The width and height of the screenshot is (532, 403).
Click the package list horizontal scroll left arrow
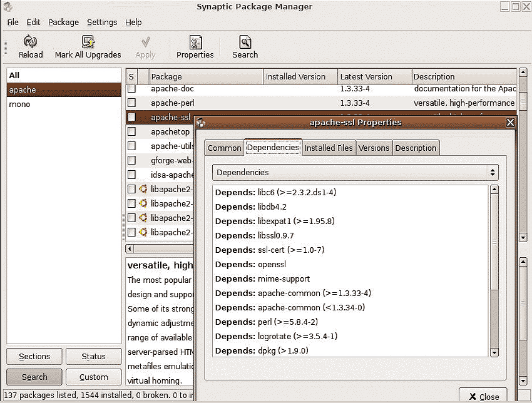coord(130,248)
